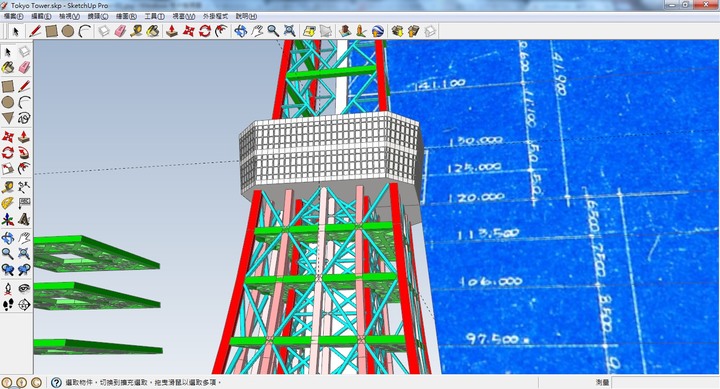This screenshot has width=720, height=389.
Task: Click the measurements input box
Action: (x=664, y=383)
